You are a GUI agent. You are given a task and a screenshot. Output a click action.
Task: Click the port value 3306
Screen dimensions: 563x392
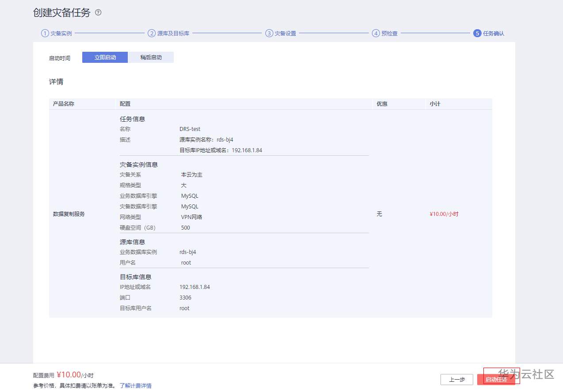pos(186,298)
